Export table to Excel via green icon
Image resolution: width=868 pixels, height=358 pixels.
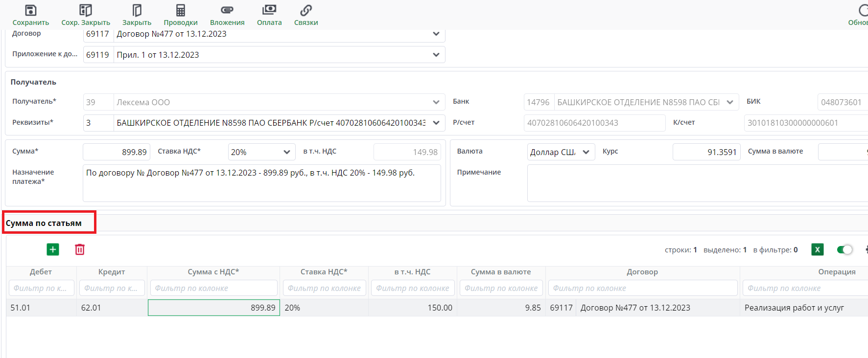(817, 249)
